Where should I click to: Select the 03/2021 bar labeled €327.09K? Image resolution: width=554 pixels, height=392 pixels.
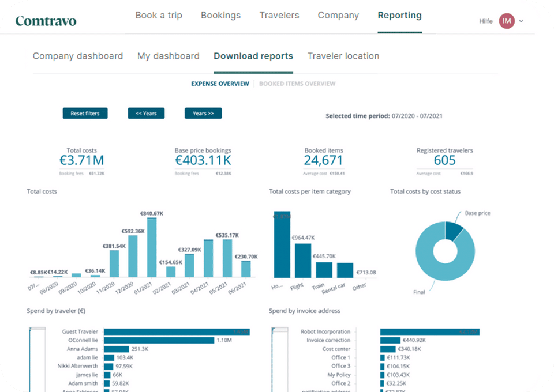pyautogui.click(x=189, y=265)
